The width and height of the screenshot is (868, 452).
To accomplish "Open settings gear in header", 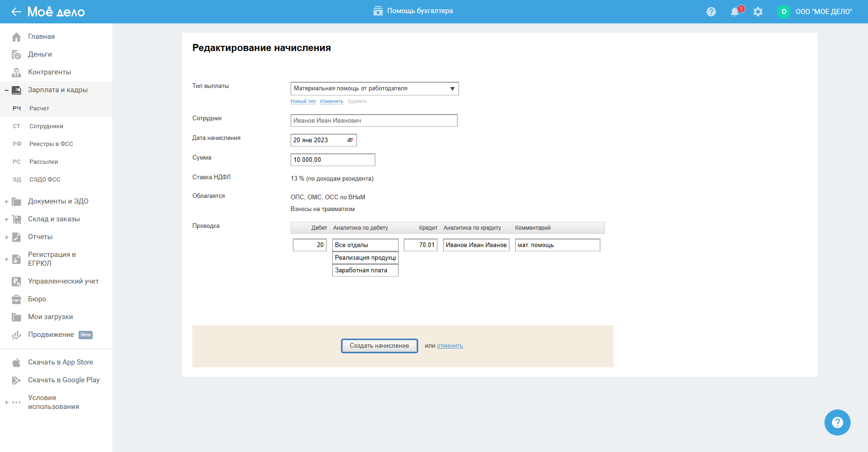I will 758,12.
